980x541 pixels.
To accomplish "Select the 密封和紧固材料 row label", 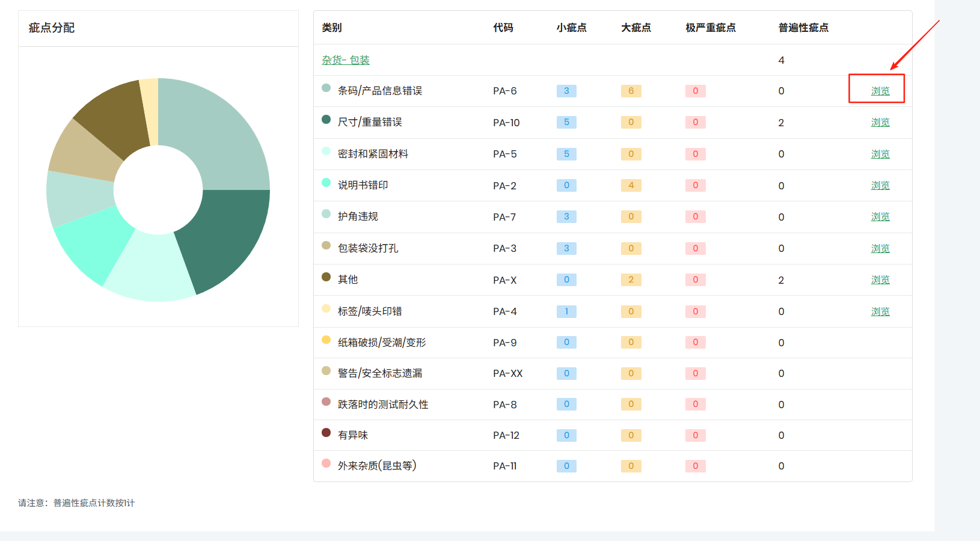I will coord(373,154).
